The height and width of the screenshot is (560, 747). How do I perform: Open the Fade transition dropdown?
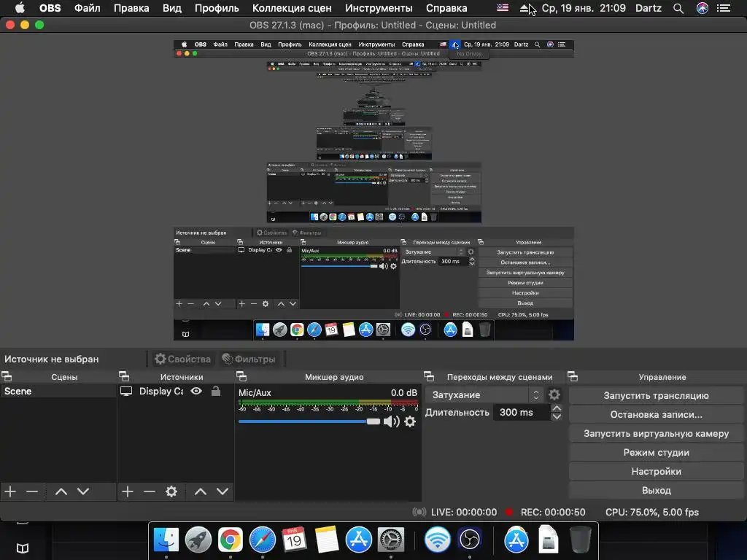484,394
